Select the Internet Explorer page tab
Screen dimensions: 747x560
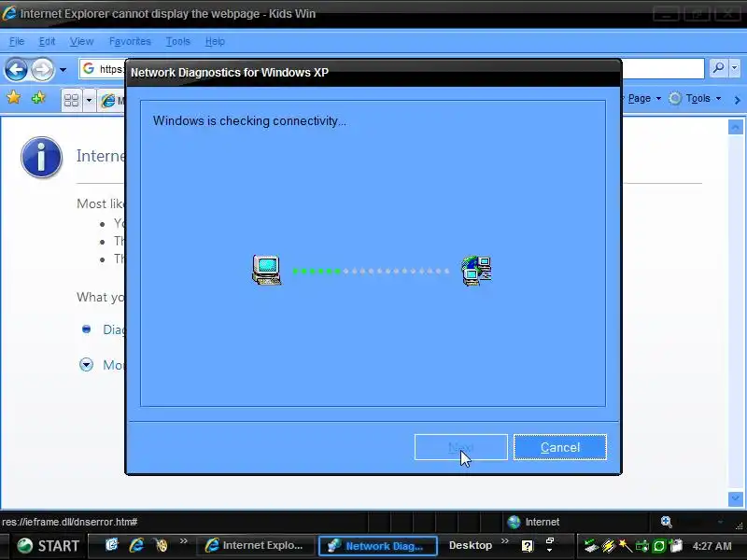click(111, 101)
